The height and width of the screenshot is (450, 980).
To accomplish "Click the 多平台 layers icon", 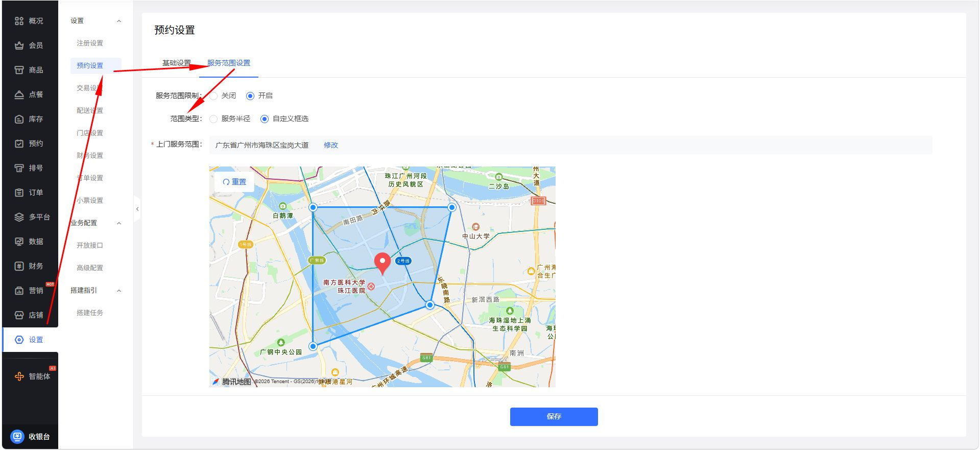I will pos(19,217).
